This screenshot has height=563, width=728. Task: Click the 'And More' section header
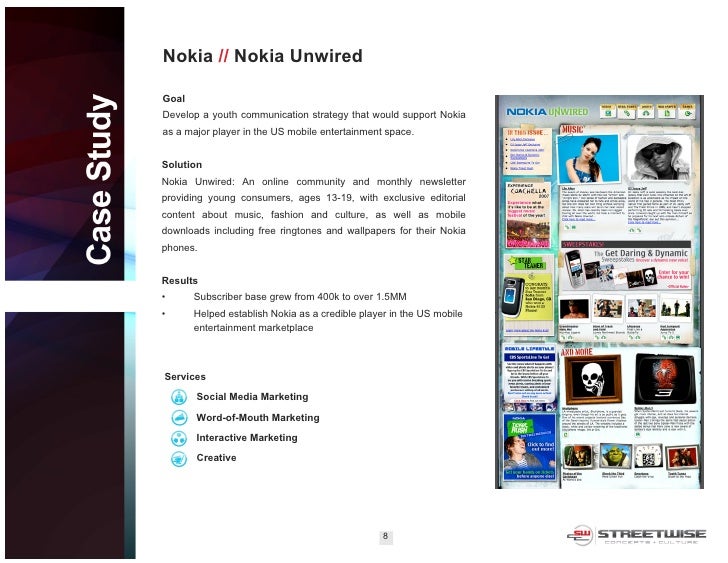(x=577, y=352)
